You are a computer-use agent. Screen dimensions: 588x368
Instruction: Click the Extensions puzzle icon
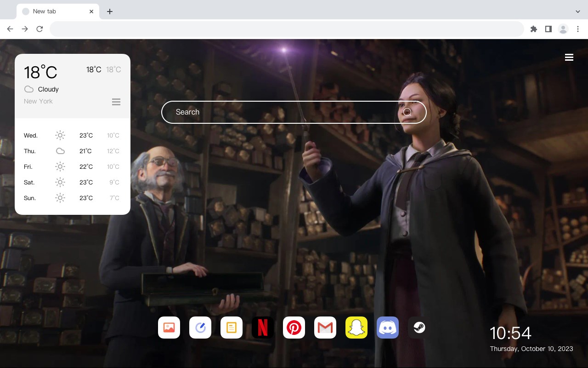(533, 29)
